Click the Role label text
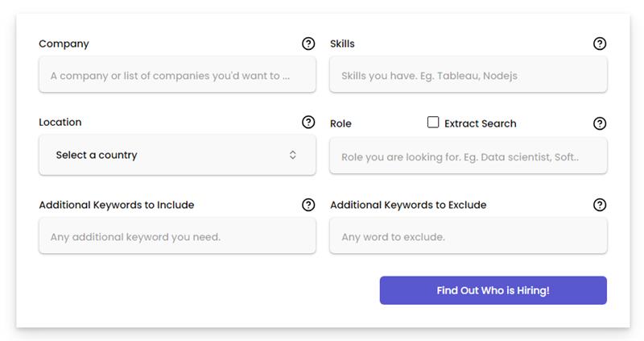Image resolution: width=644 pixels, height=341 pixels. (x=341, y=123)
